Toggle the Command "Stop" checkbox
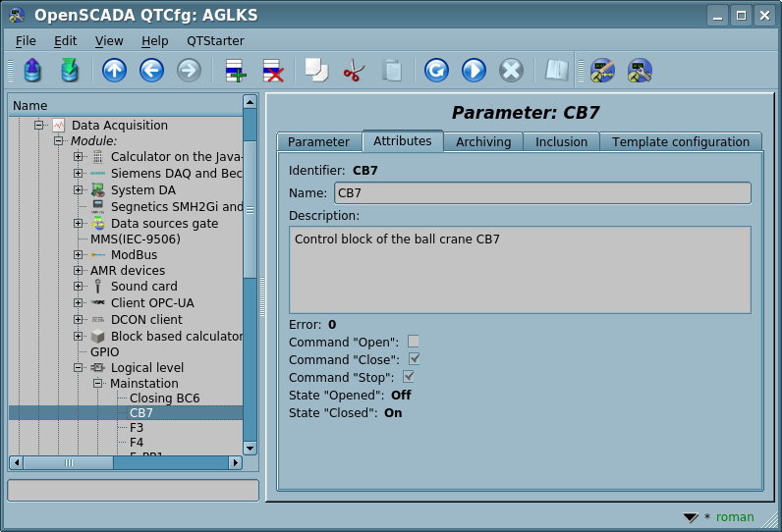This screenshot has height=532, width=782. [409, 377]
